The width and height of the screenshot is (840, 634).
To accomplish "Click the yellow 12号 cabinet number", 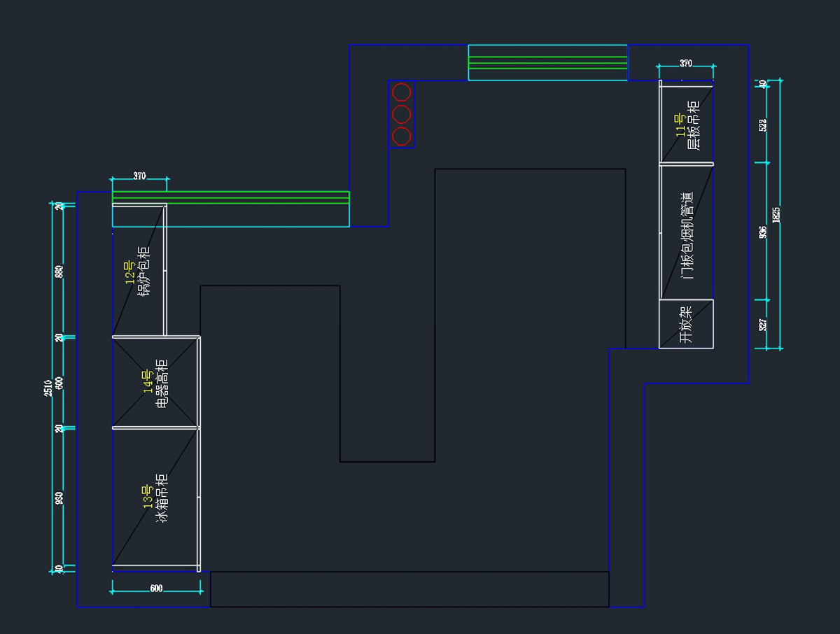I will click(x=129, y=272).
